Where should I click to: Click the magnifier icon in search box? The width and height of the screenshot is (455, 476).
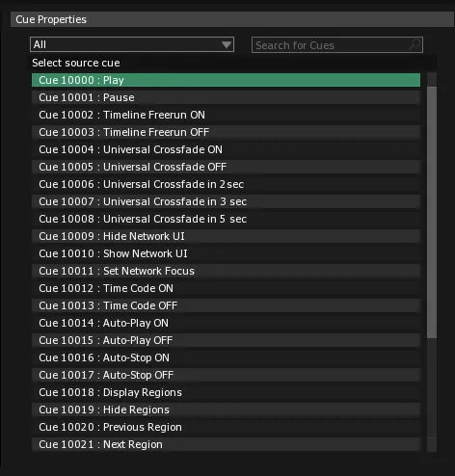coord(415,45)
